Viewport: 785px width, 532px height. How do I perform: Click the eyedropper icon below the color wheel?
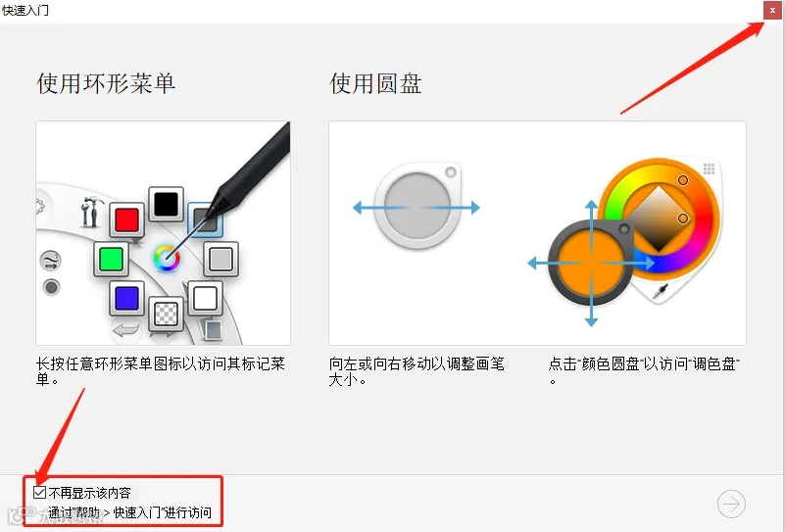[661, 291]
